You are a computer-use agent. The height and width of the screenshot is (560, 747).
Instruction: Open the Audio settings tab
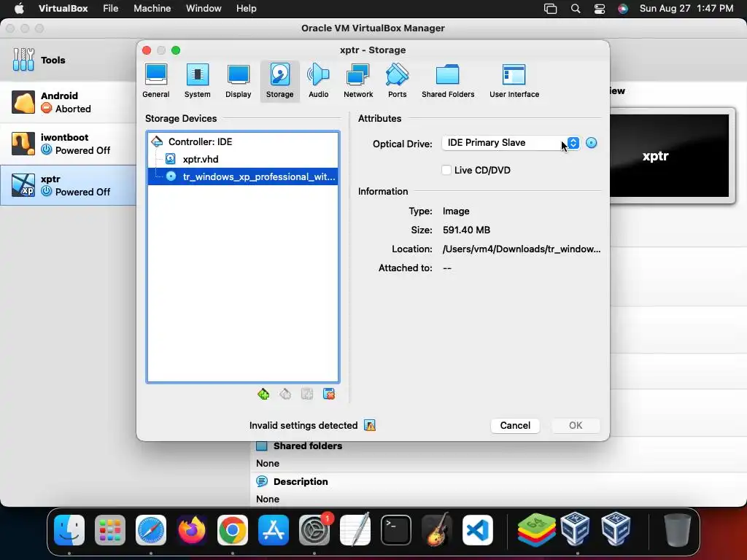pyautogui.click(x=318, y=81)
